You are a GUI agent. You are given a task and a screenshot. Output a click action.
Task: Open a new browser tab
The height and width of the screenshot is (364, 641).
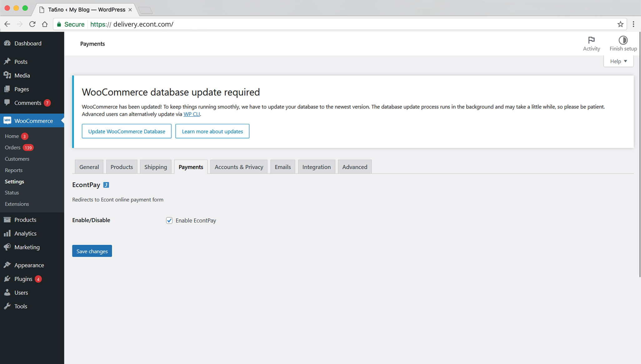pos(145,10)
